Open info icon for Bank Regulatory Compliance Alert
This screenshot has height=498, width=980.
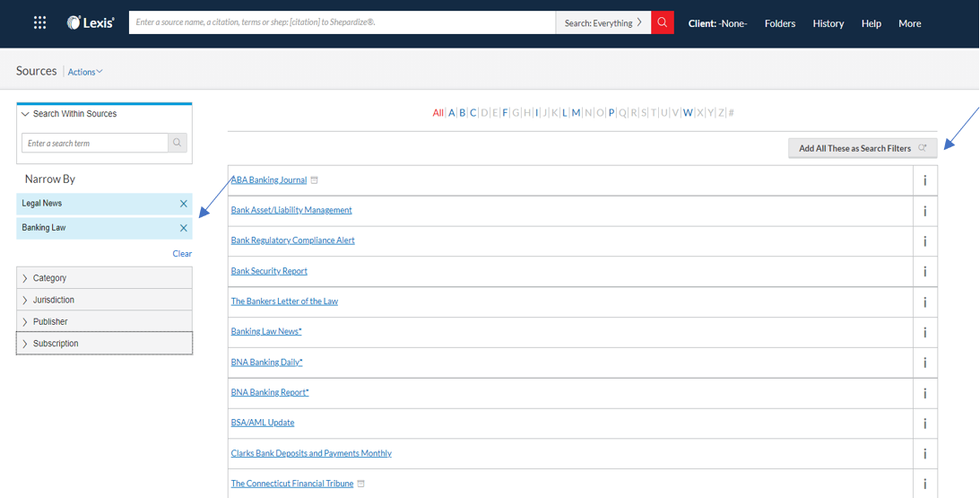(x=925, y=240)
